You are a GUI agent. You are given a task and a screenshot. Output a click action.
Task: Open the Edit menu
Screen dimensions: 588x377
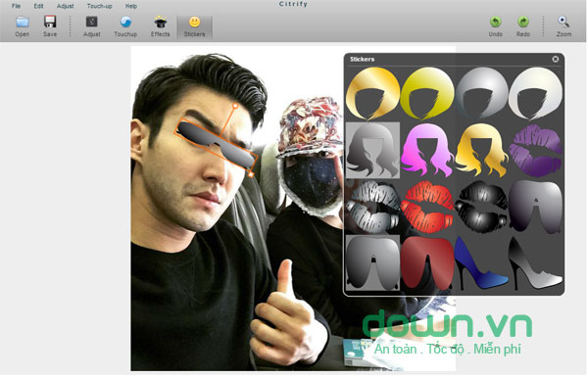click(38, 6)
